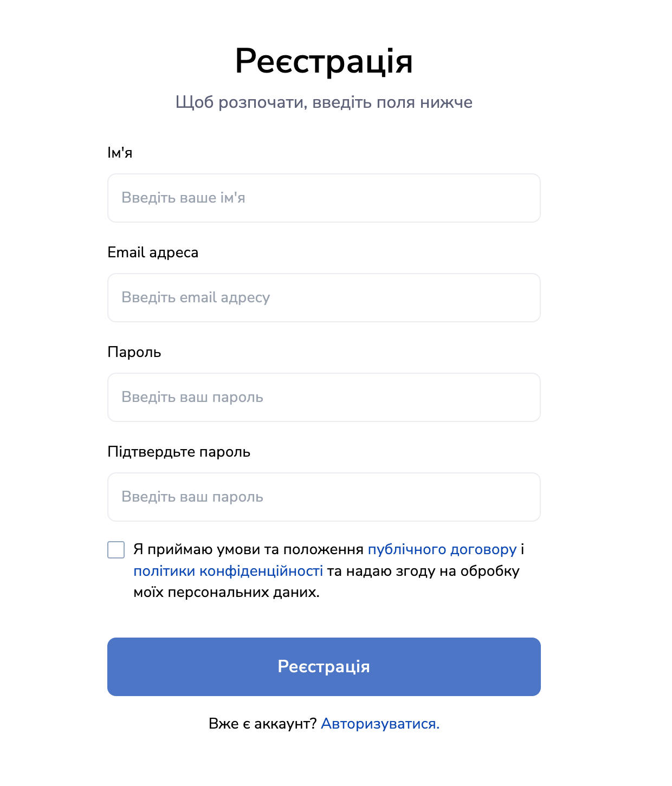Click the Щоб розпочати subtitle text
672x786 pixels.
(324, 102)
